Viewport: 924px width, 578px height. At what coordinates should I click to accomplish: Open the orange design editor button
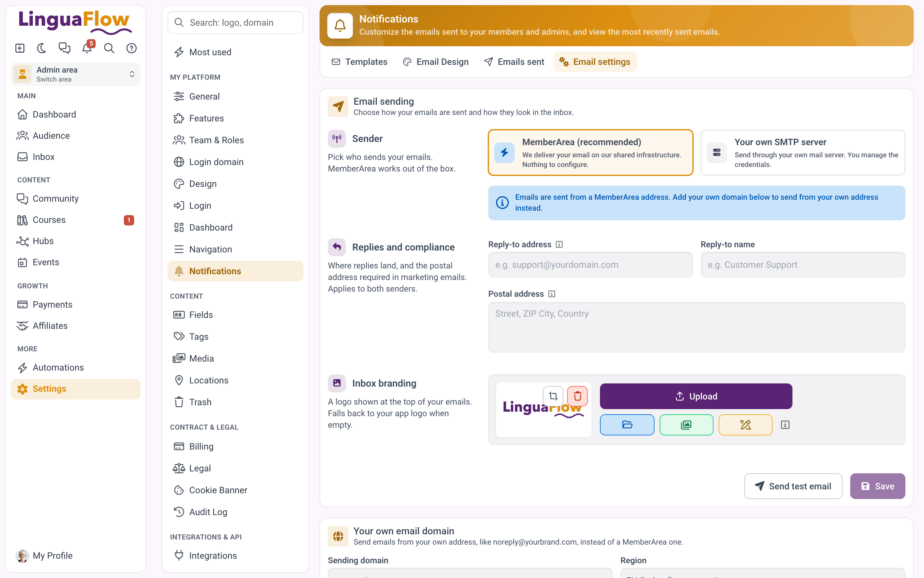pos(745,425)
